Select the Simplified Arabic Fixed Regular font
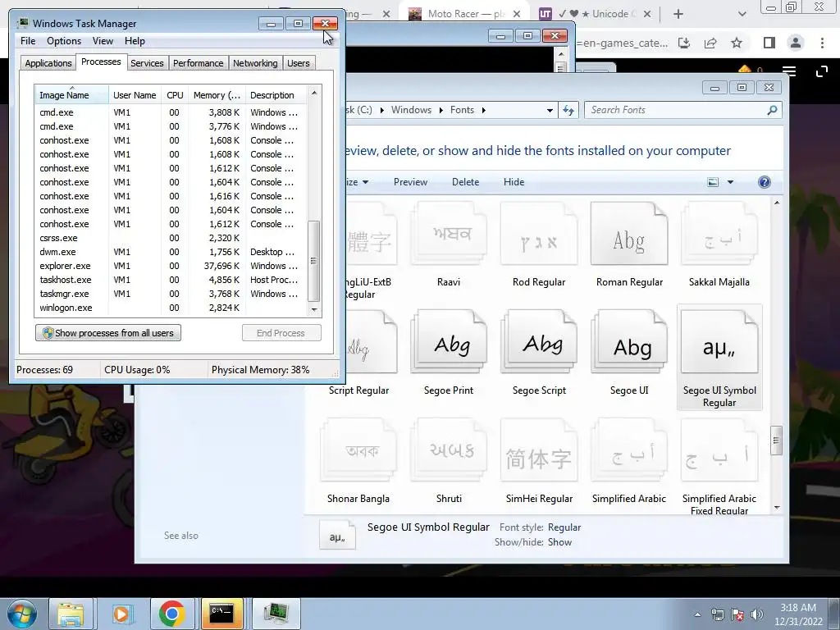840x630 pixels. (719, 450)
